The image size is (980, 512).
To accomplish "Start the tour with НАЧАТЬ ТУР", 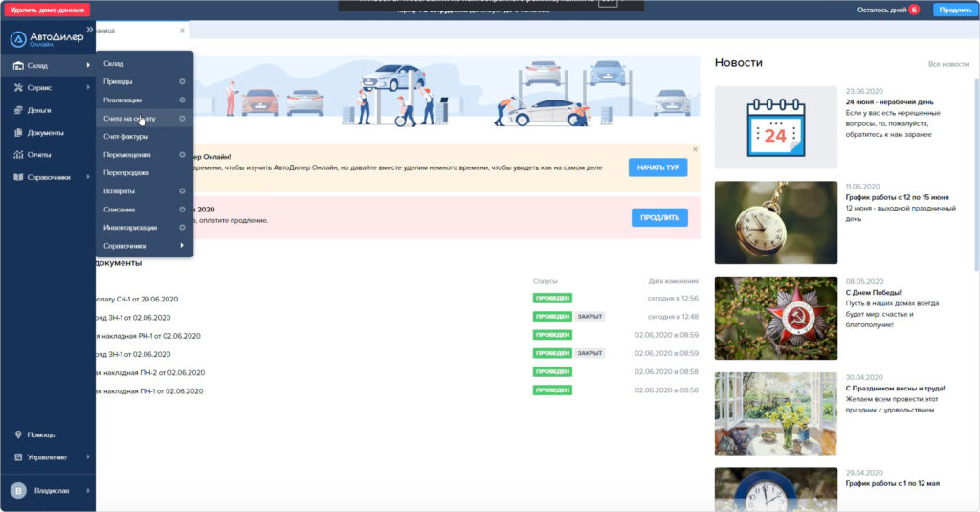I will [658, 167].
